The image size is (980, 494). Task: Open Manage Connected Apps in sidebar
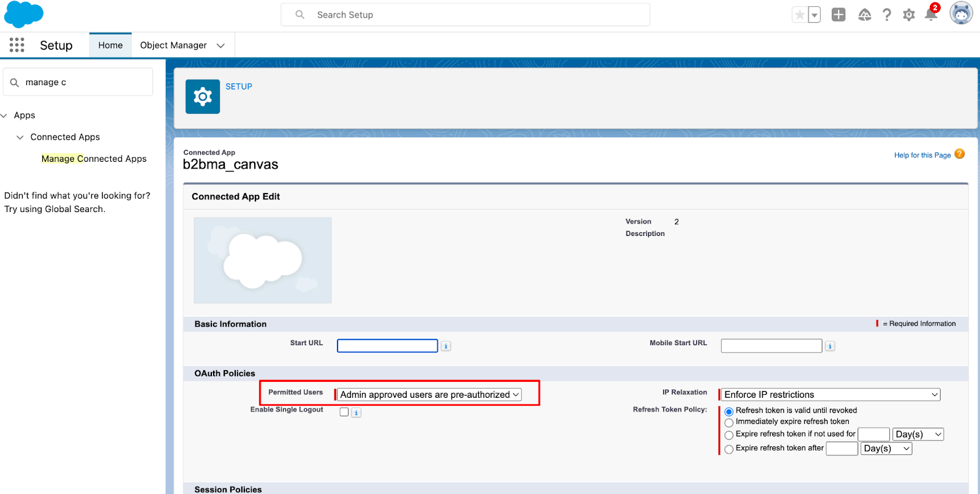point(94,159)
